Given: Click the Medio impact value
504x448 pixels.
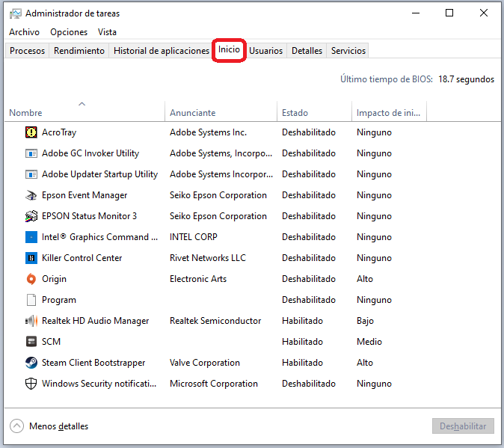Looking at the screenshot, I should (369, 342).
